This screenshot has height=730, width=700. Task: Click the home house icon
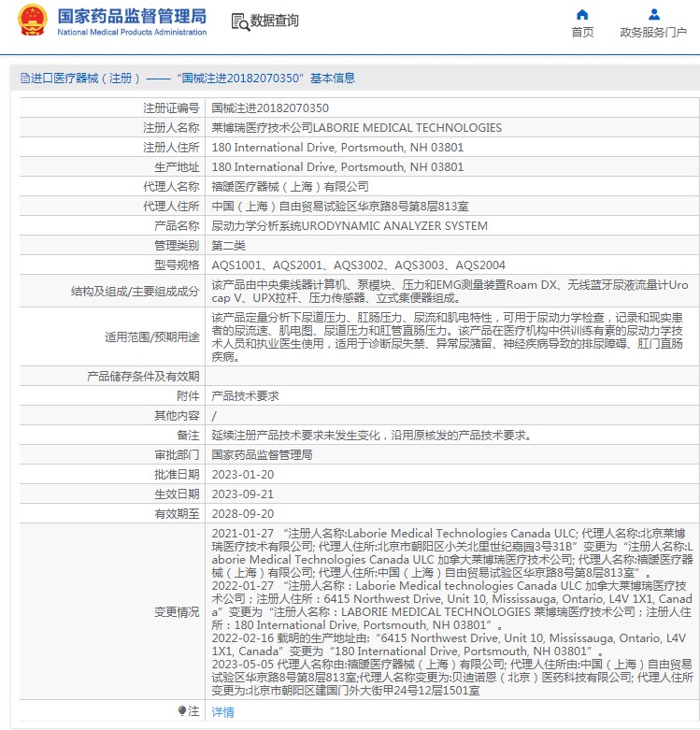[x=582, y=14]
